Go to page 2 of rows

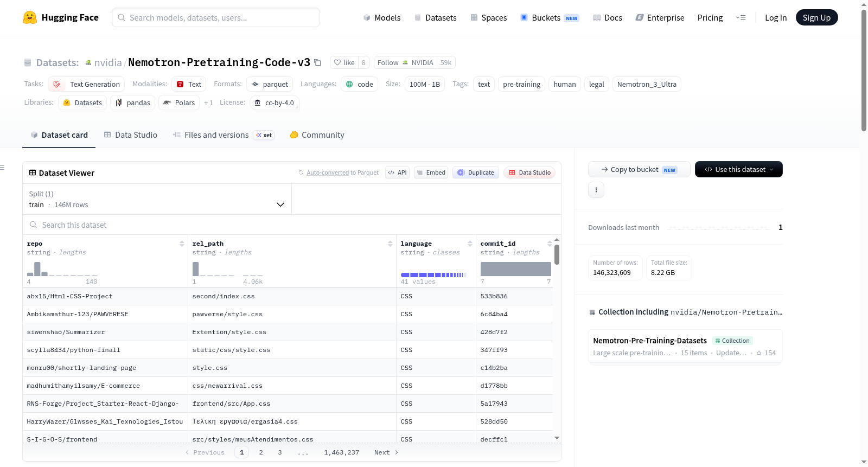[x=261, y=452]
